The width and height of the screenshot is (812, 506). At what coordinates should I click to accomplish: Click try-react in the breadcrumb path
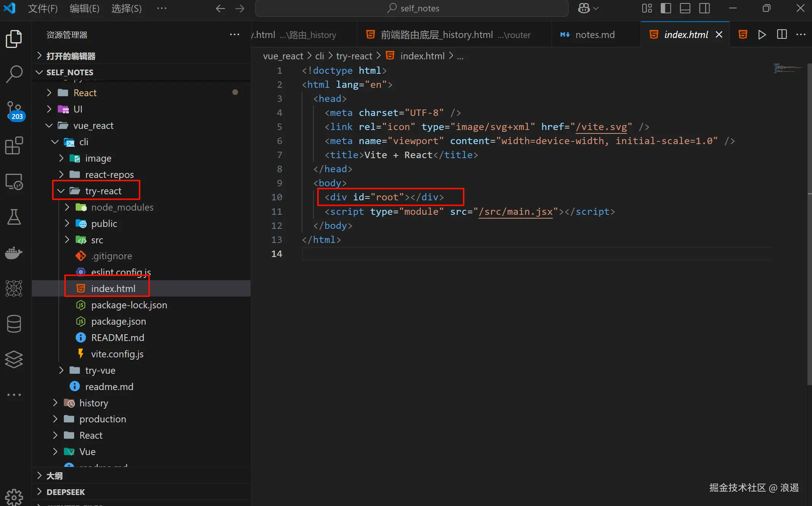354,56
